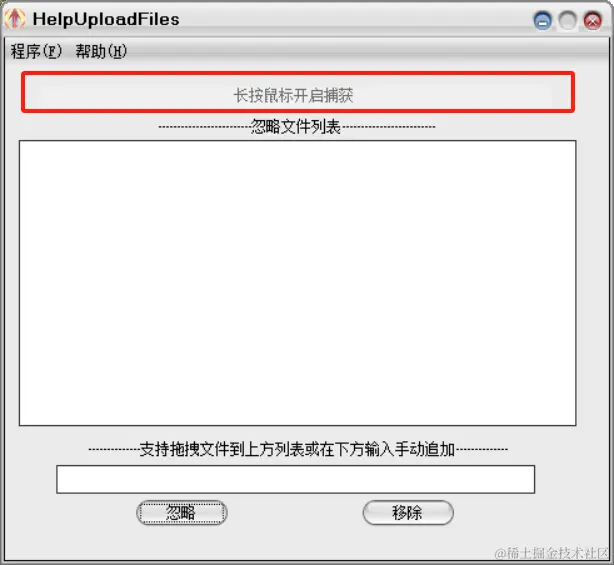Screen dimensions: 614x565
Task: Click the 移除 button
Action: tap(408, 513)
